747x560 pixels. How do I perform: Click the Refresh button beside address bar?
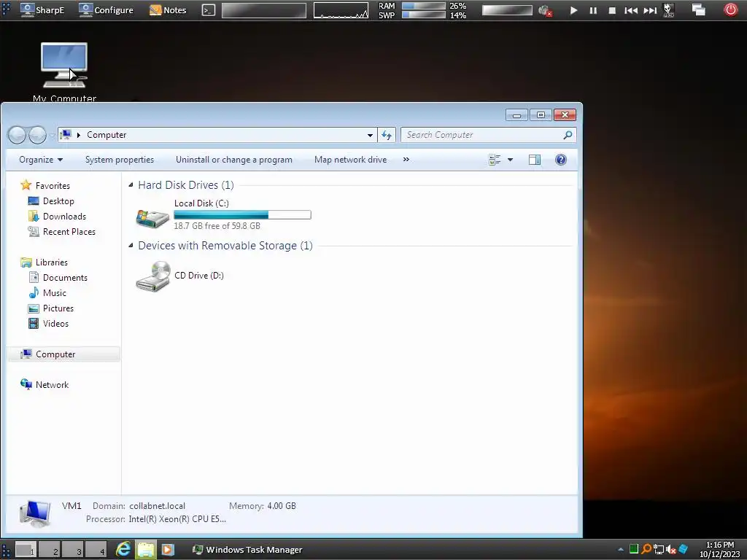click(387, 135)
